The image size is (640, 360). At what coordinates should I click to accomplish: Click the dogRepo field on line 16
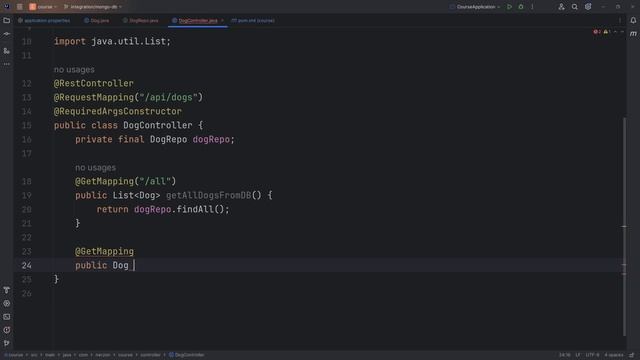[x=211, y=140]
